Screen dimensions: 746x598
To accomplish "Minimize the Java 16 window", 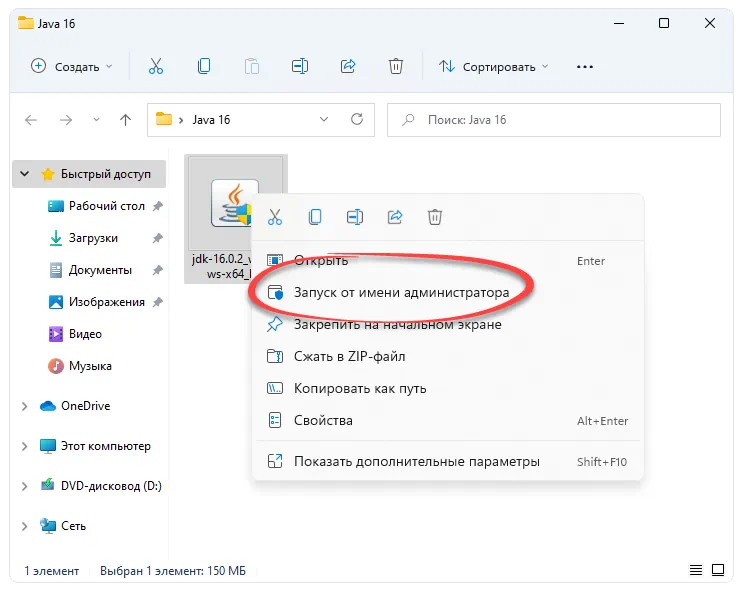I will coord(618,23).
